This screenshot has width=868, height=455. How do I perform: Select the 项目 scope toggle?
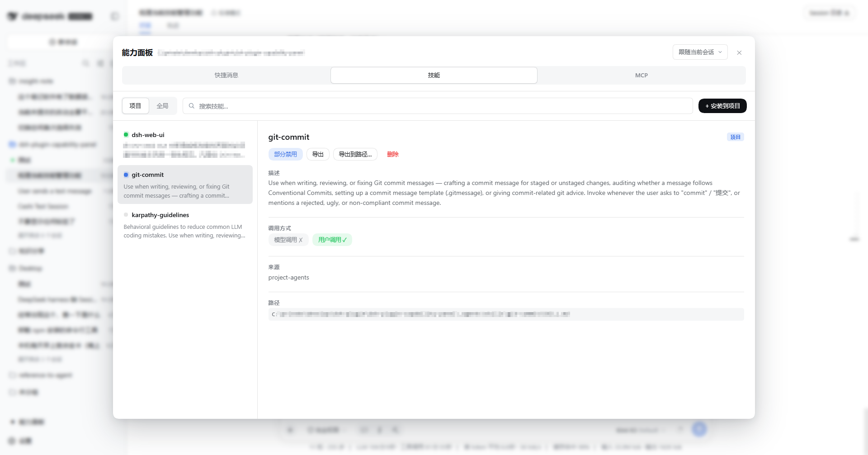tap(135, 106)
